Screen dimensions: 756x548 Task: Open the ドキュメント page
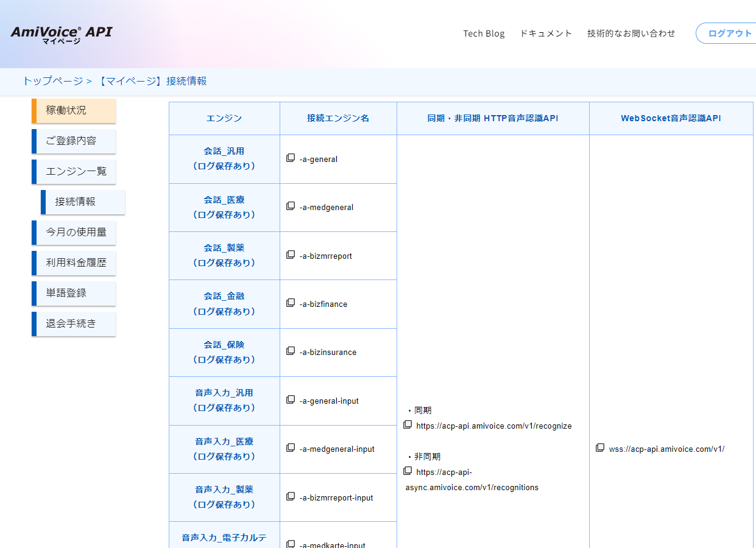546,33
